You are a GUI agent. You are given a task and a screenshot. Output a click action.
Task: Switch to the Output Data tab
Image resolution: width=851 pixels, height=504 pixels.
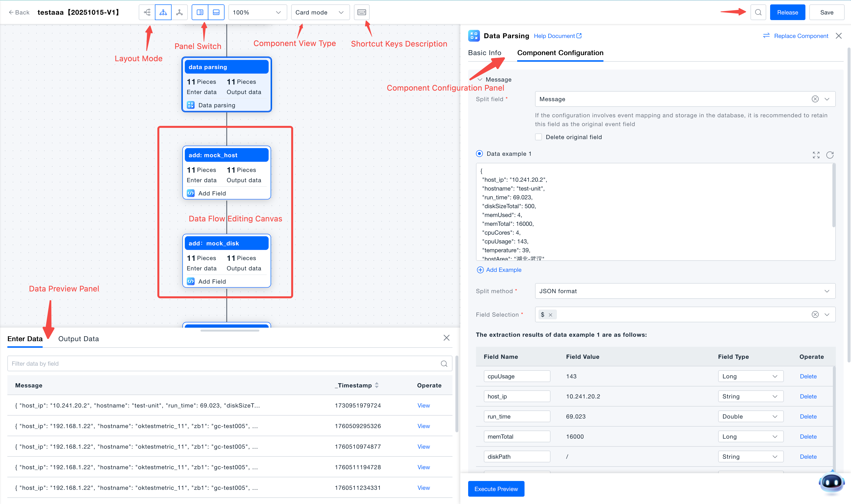(78, 339)
